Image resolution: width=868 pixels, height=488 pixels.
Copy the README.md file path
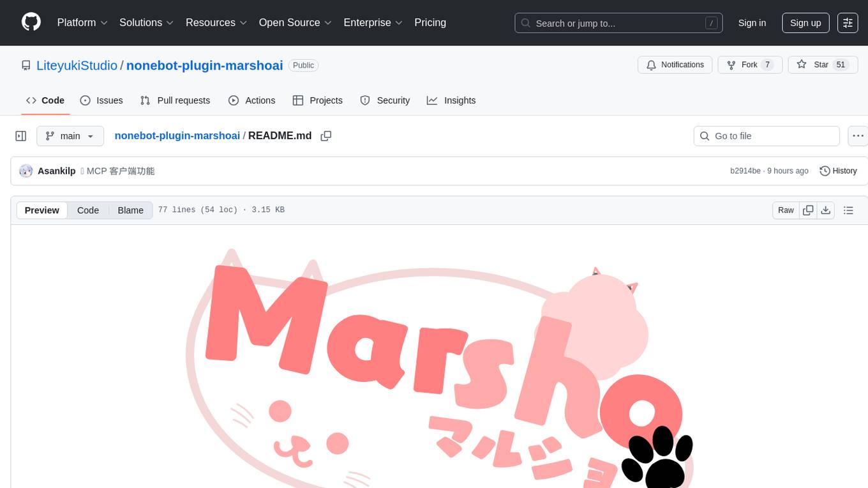point(326,136)
